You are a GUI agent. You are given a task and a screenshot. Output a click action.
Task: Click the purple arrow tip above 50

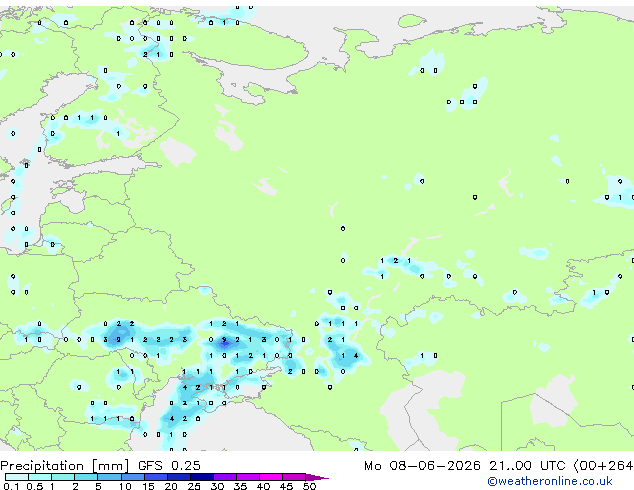click(317, 477)
